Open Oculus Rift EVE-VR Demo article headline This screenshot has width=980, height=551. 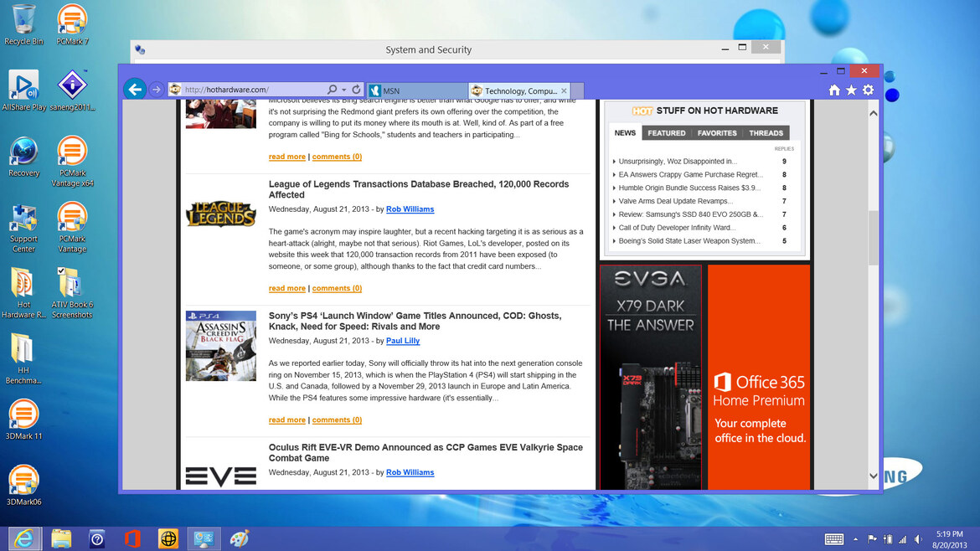(x=426, y=452)
